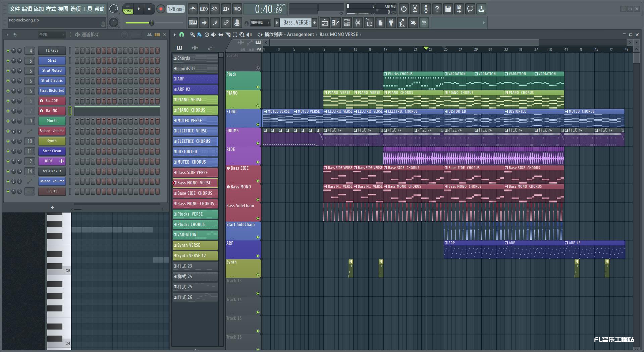The image size is (644, 352).
Task: Mute the Synth playlist track
Action: tap(258, 275)
